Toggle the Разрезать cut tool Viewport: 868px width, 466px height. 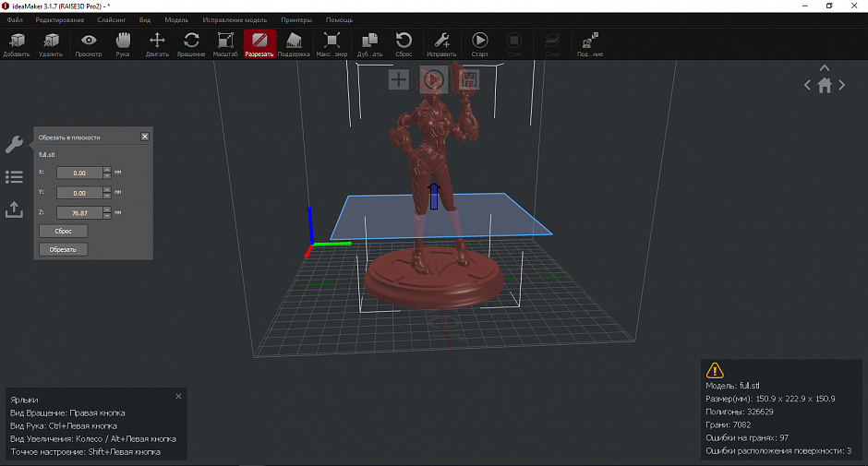259,44
